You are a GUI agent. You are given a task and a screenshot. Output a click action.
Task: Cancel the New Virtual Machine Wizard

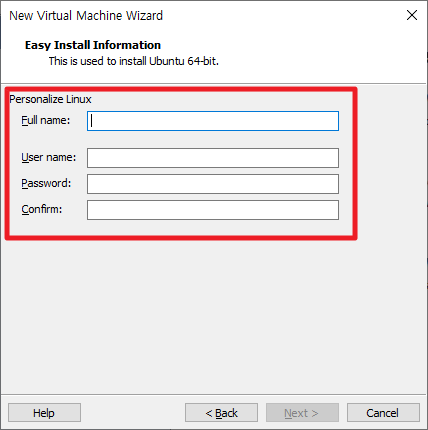[x=383, y=413]
